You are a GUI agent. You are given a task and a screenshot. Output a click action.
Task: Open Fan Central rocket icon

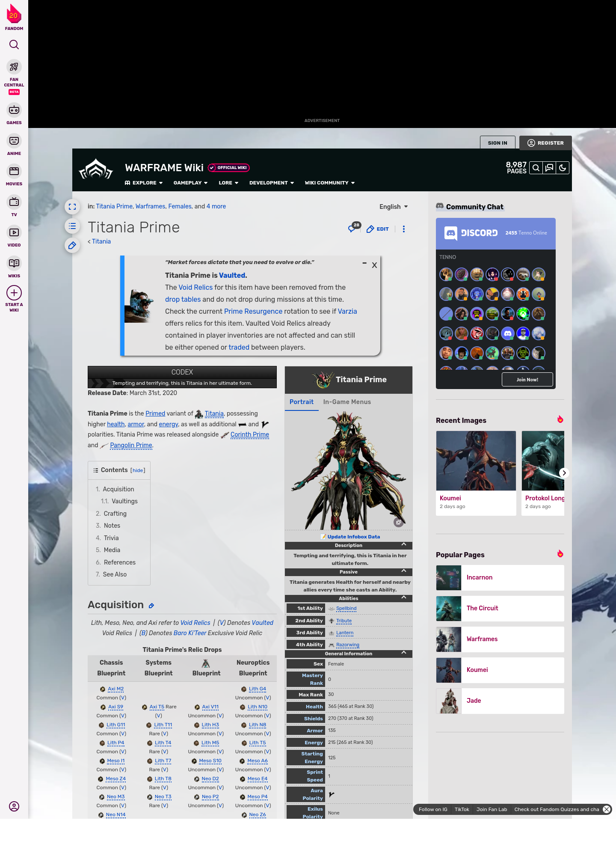[14, 67]
